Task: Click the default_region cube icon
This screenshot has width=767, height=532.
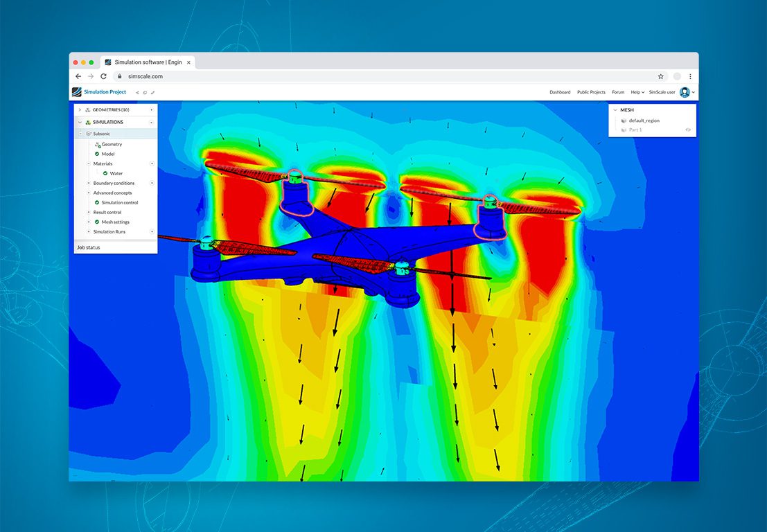Action: pos(624,121)
